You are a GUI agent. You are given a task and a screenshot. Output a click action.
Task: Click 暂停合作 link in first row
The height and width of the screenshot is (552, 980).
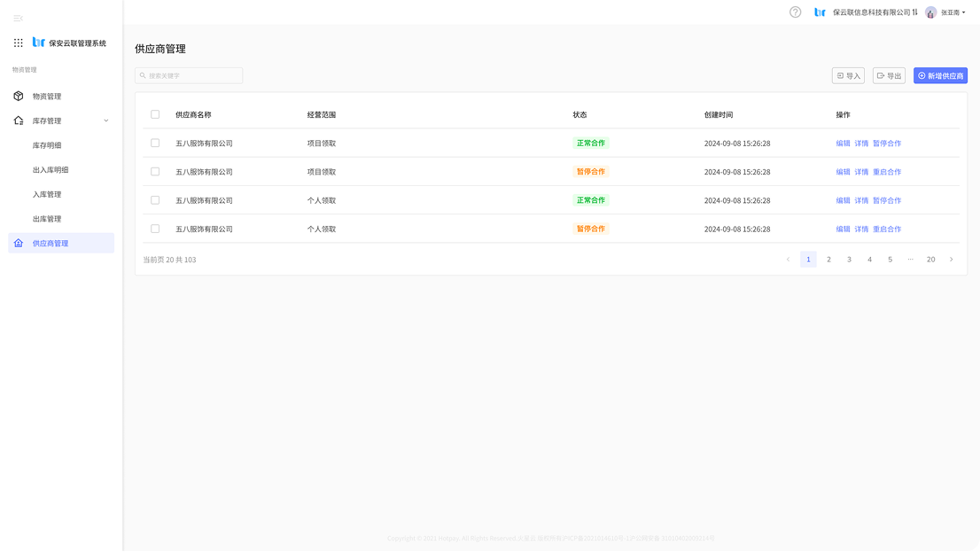pyautogui.click(x=886, y=144)
